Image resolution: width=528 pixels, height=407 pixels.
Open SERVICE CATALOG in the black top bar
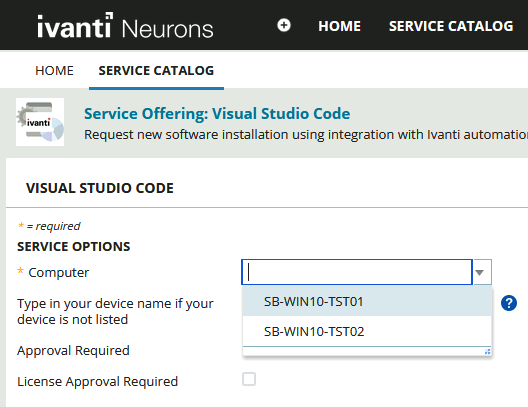(451, 26)
